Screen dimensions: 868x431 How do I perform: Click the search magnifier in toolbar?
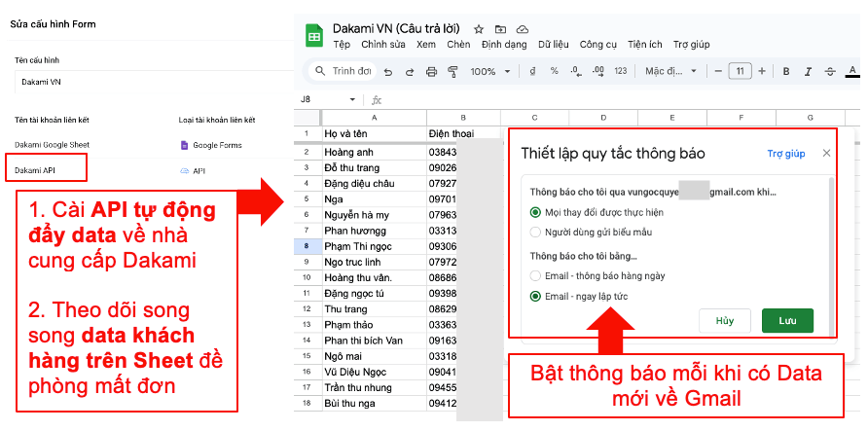tap(320, 71)
